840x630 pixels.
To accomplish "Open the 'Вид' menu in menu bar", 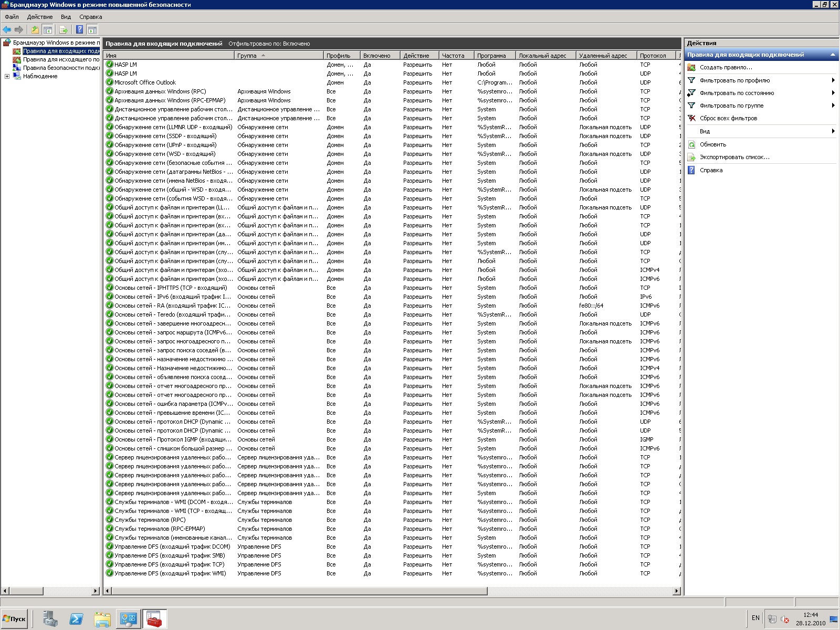I will click(66, 17).
